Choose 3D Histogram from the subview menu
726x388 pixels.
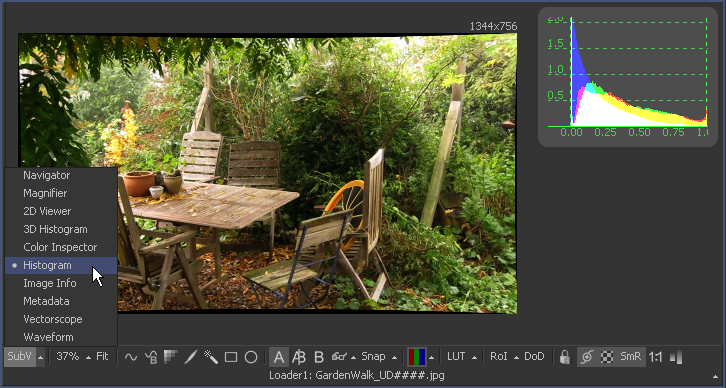tap(61, 229)
